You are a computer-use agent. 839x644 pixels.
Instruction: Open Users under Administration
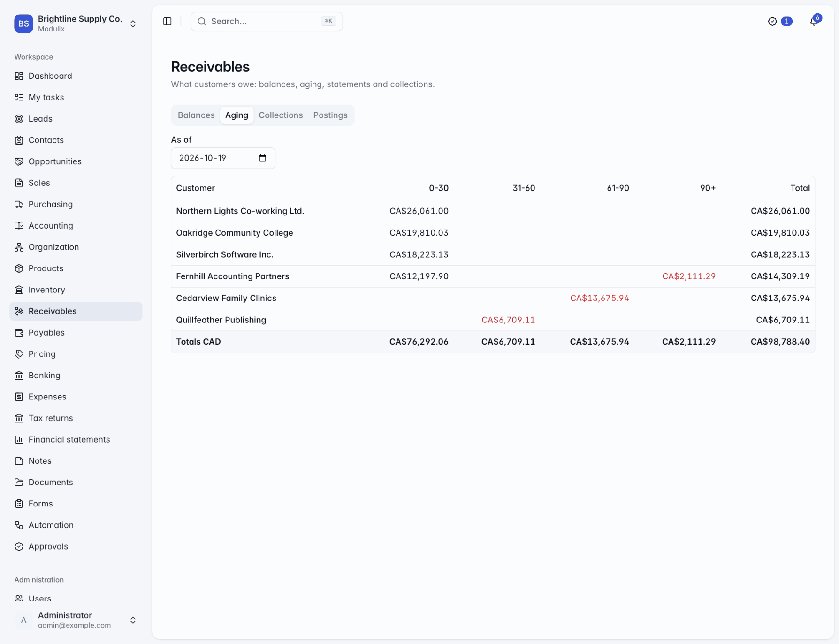pos(76,598)
